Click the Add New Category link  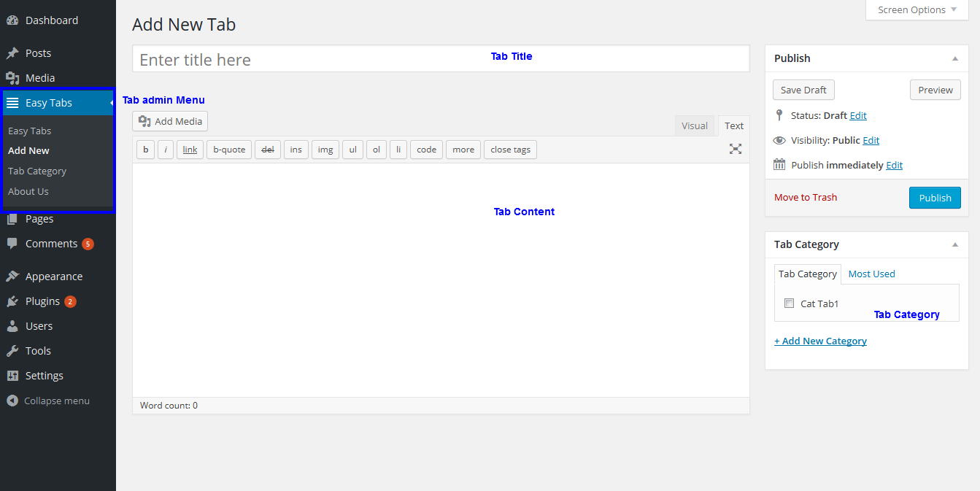tap(820, 341)
